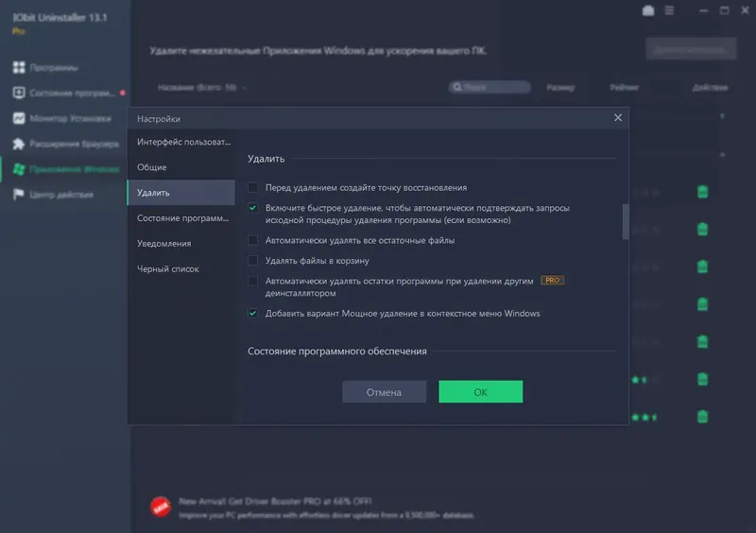Open the Driver Booster PRO offer link

tap(275, 501)
